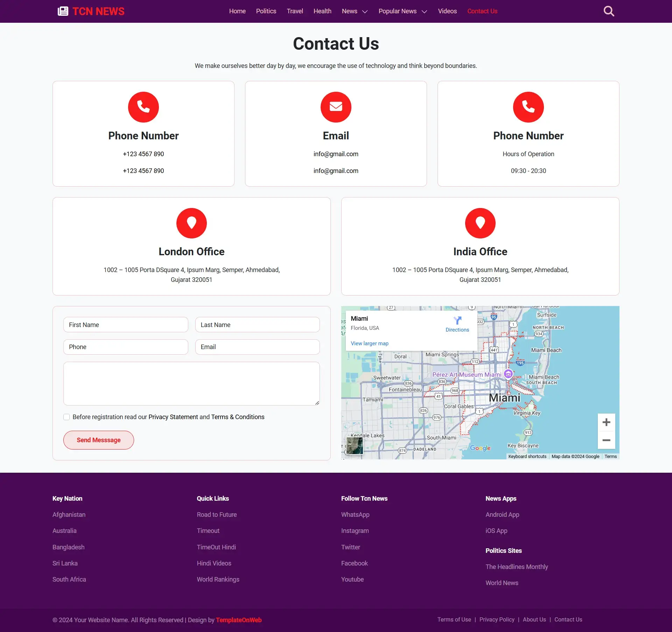Open the Popular News dropdown
The height and width of the screenshot is (632, 672).
click(402, 11)
